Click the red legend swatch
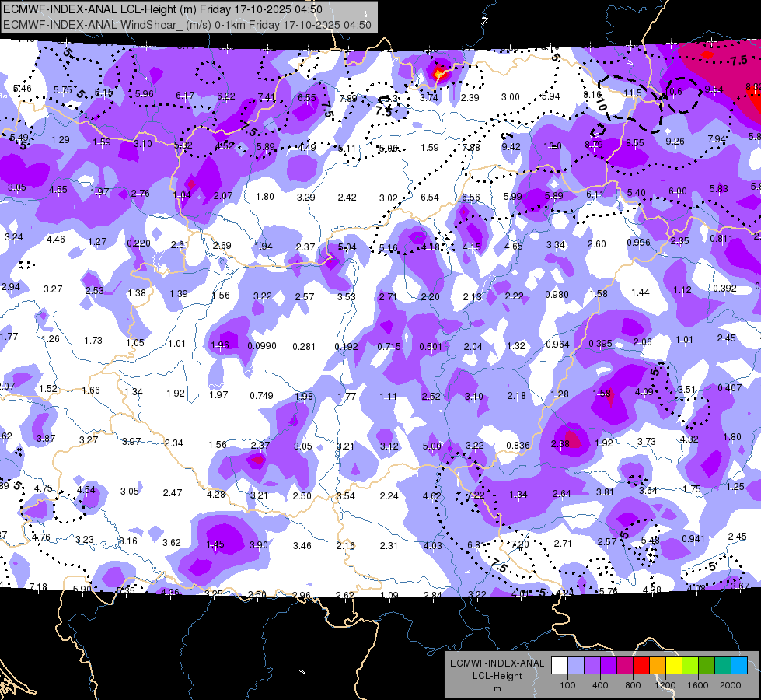The width and height of the screenshot is (761, 700). (x=641, y=666)
